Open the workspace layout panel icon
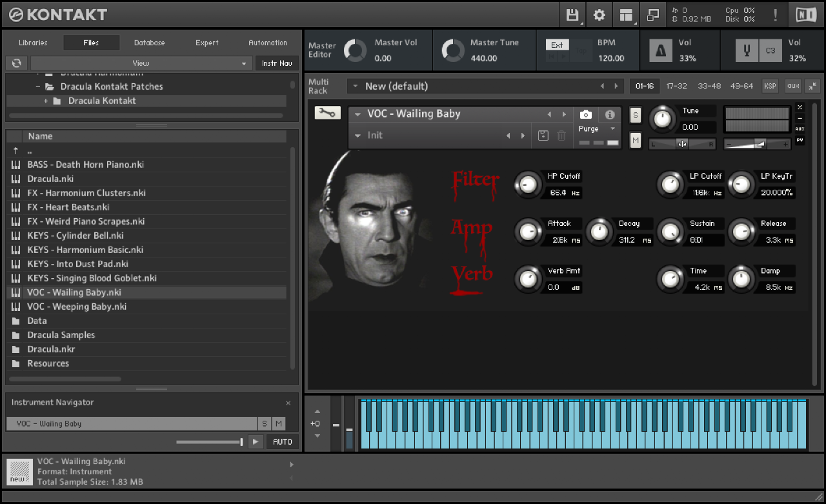826x504 pixels. [x=626, y=14]
